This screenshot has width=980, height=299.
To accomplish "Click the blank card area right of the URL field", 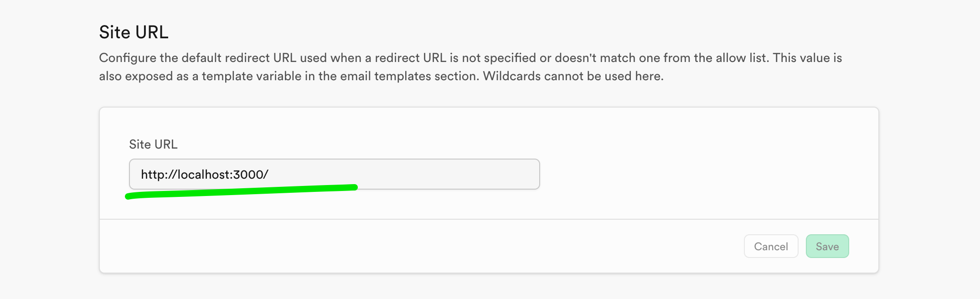I will point(707,173).
